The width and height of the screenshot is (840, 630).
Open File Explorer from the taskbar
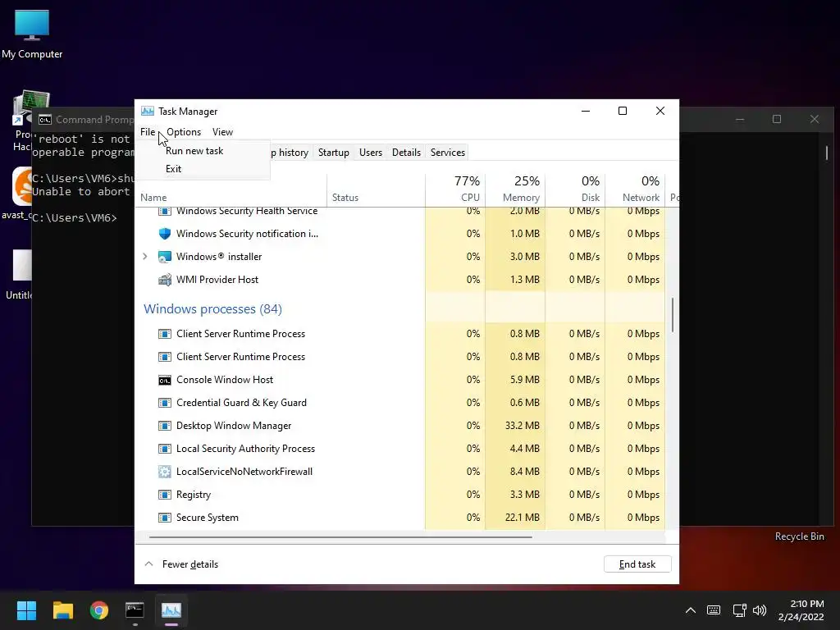[62, 610]
